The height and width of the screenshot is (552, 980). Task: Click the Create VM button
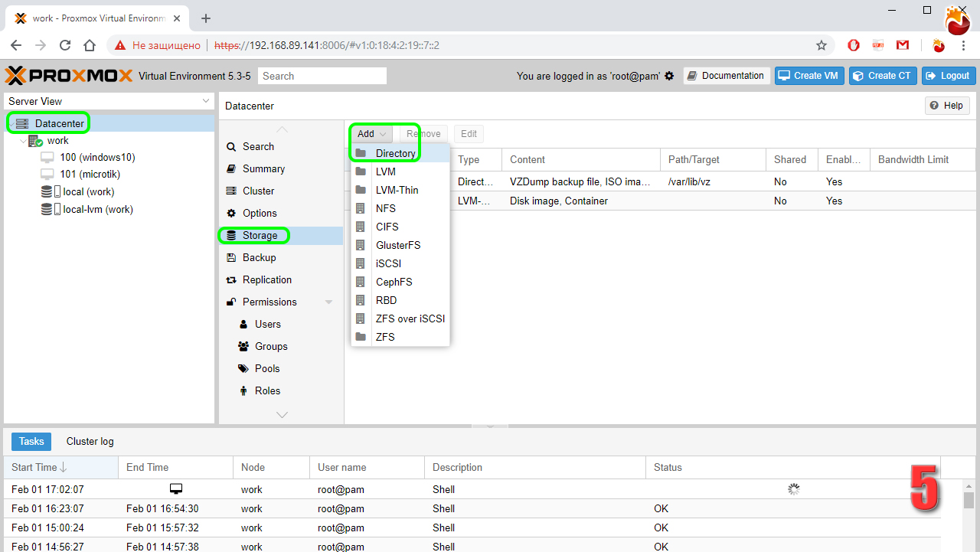[809, 76]
